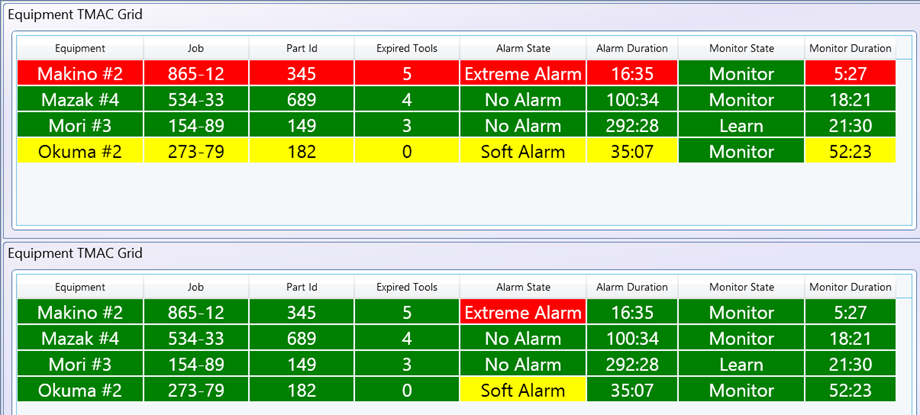Image resolution: width=920 pixels, height=415 pixels.
Task: Select the yellow Soft Alarm cell in lower grid
Action: 522,391
